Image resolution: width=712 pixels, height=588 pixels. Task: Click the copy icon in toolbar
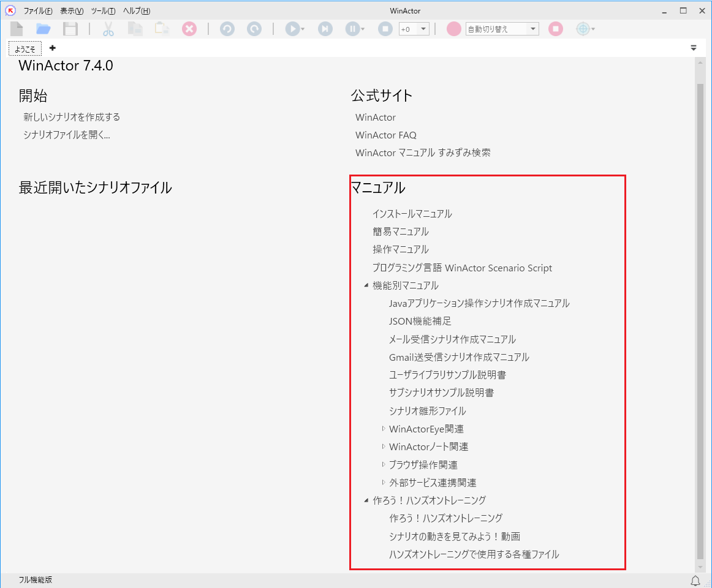click(x=135, y=29)
